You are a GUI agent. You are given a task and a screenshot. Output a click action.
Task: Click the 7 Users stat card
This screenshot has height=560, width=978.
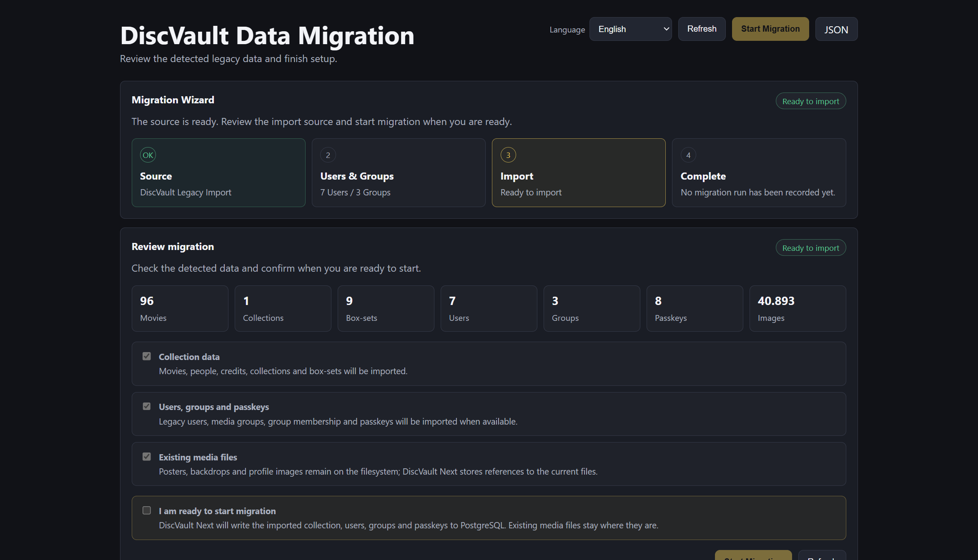[489, 308]
